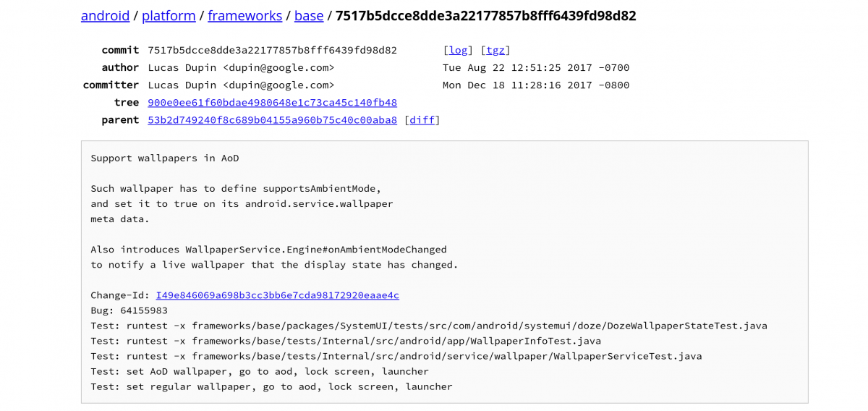Navigate to the frameworks breadcrumb

pyautogui.click(x=244, y=15)
